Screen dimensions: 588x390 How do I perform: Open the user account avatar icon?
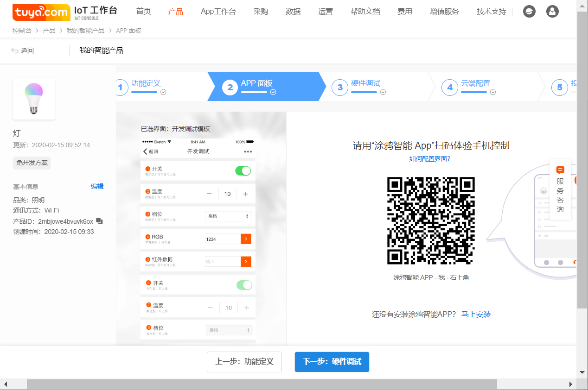(552, 12)
